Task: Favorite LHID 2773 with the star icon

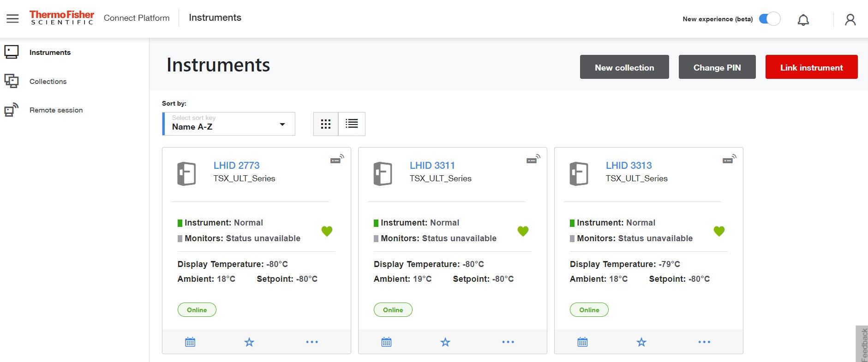Action: click(249, 342)
